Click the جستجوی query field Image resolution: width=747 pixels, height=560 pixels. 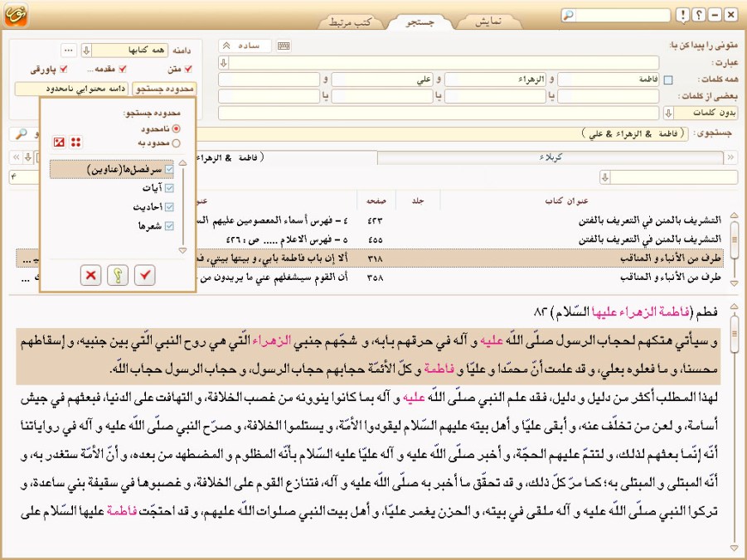point(442,134)
